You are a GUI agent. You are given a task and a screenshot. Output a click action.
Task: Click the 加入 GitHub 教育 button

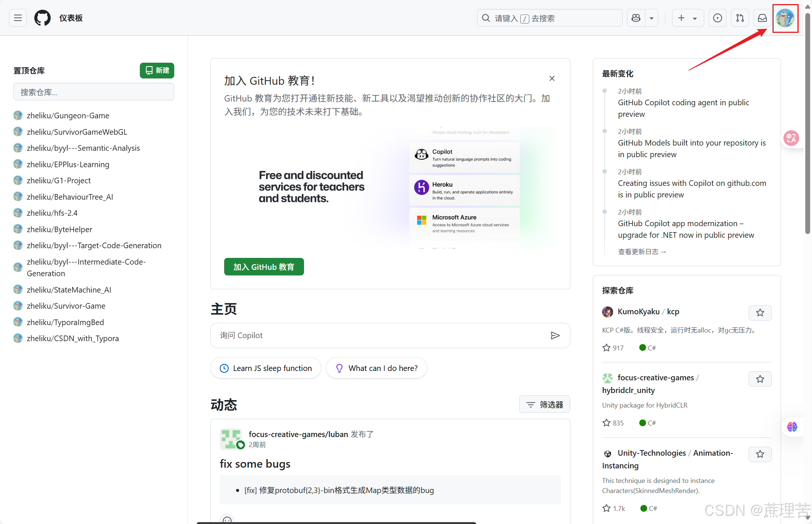coord(264,267)
